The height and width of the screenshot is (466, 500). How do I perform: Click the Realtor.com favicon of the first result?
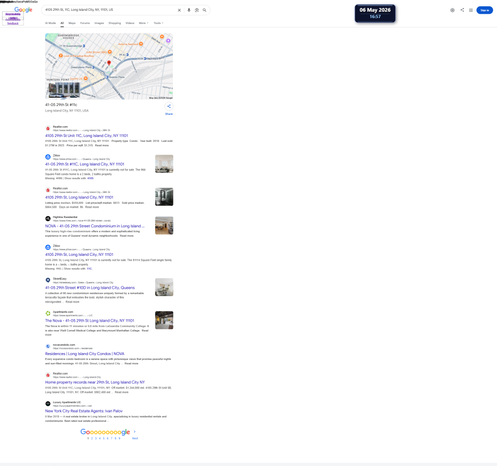48,128
